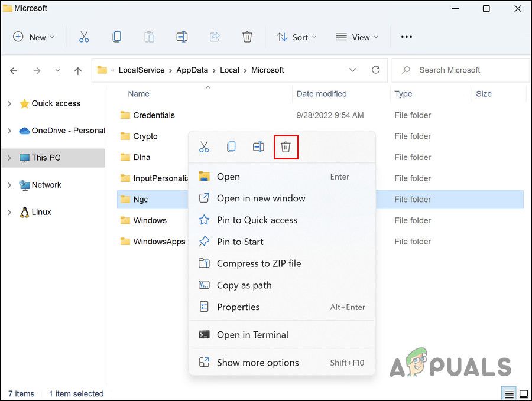Screen dimensions: 532x401
Task: Expand the Quick access tree node
Action: [9, 103]
